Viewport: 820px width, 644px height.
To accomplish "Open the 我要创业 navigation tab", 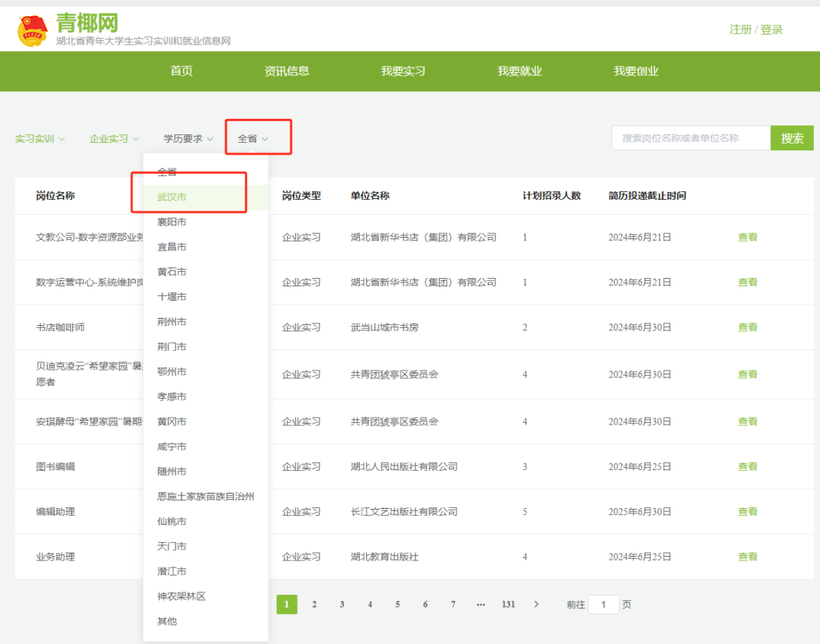I will [636, 71].
